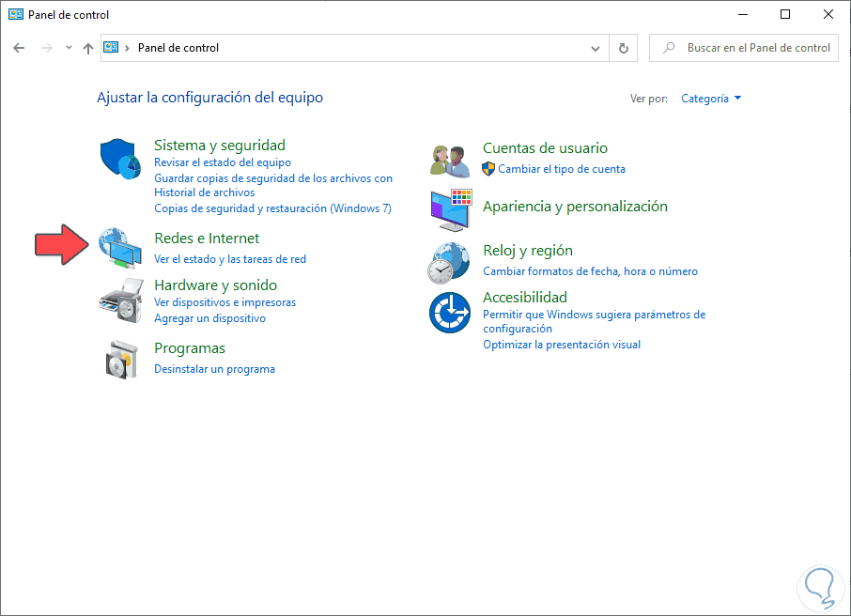Open the Reloj y región category
This screenshot has width=851, height=616.
tap(528, 251)
